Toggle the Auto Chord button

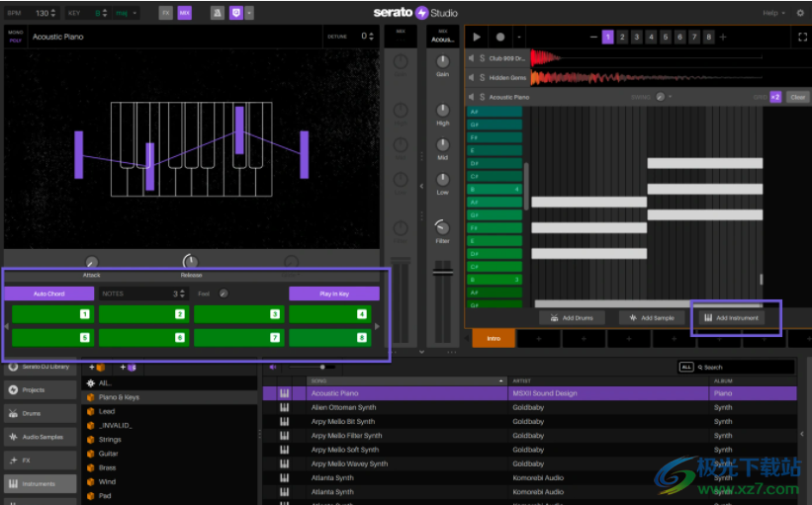point(49,294)
